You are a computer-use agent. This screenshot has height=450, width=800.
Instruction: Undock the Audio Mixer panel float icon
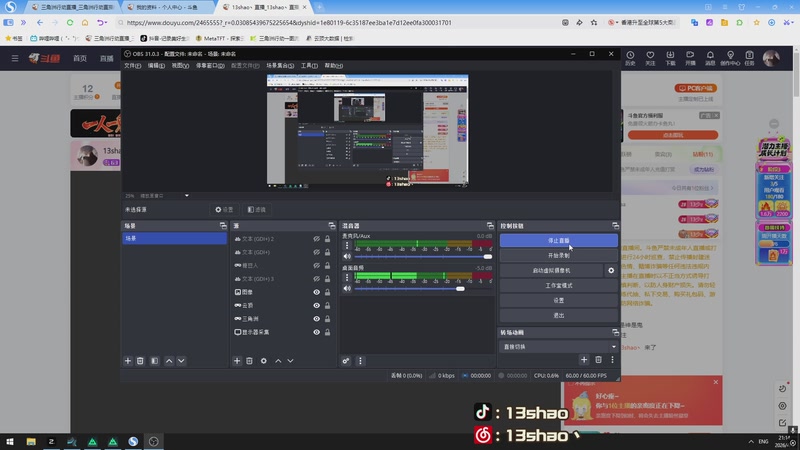[490, 226]
